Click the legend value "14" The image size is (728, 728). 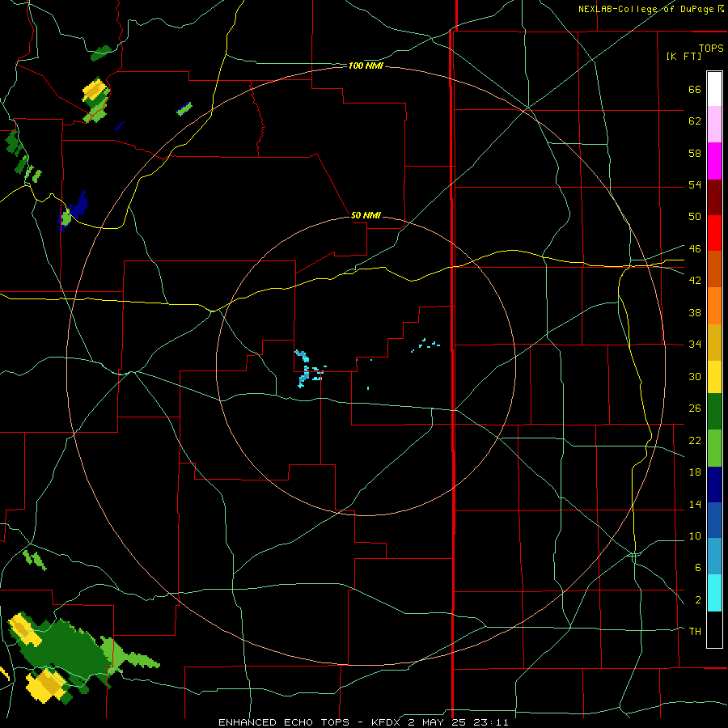pyautogui.click(x=695, y=504)
